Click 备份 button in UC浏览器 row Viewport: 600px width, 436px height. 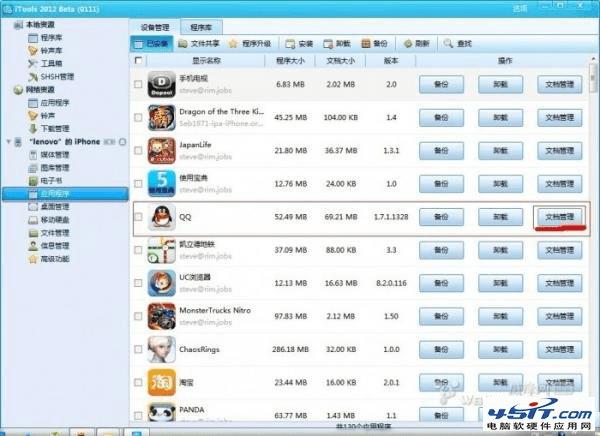(441, 283)
